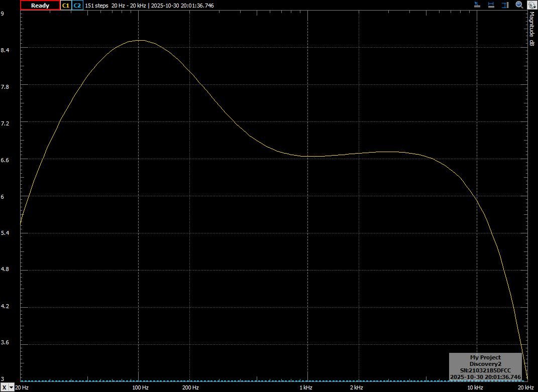This screenshot has height=392, width=538.
Task: Click the 8.4 magnitude axis tick label
Action: coord(5,50)
